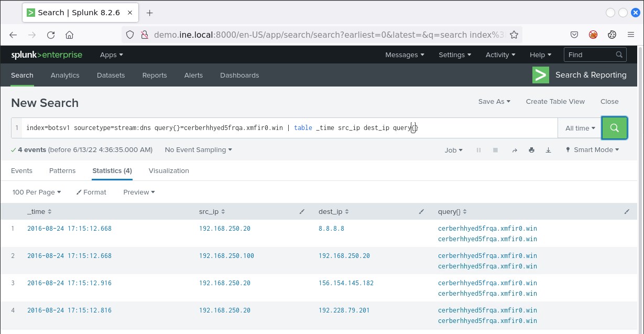Click Create Table View
Screen dimensions: 644x334
coord(555,102)
